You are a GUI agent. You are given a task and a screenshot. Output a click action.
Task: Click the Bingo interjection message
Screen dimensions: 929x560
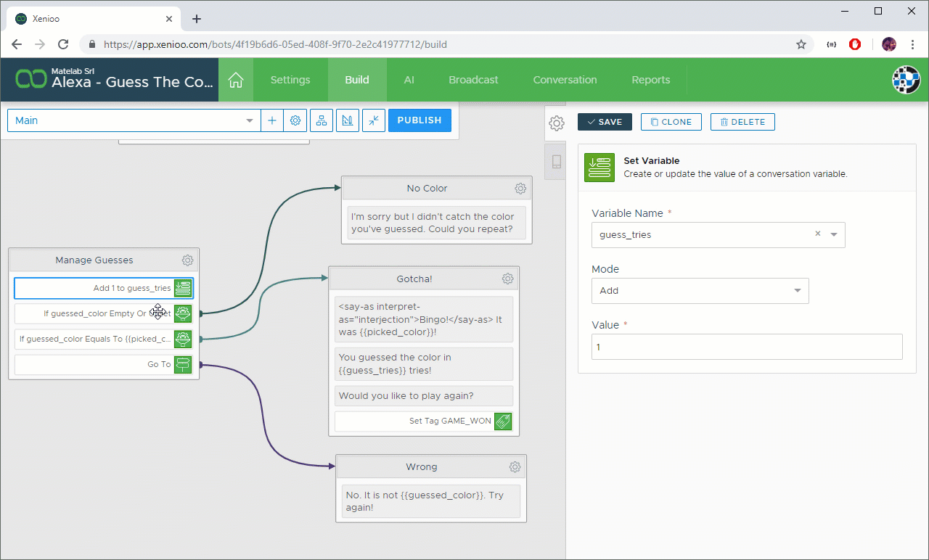tap(424, 319)
